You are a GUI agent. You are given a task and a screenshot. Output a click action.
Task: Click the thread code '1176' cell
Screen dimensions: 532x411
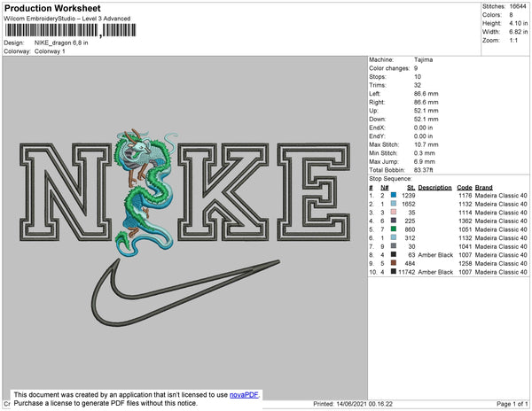[465, 196]
